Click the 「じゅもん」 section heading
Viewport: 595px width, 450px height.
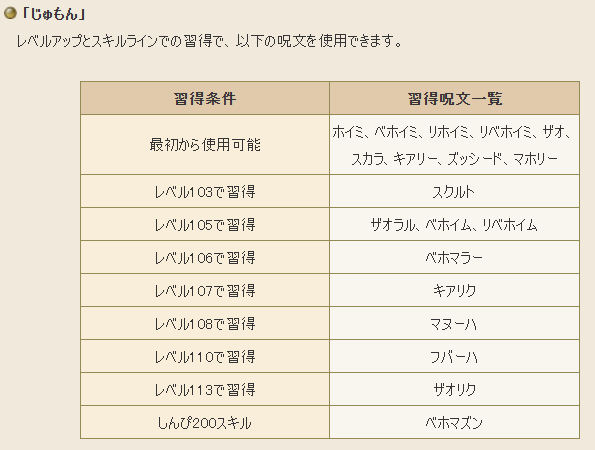tap(53, 14)
